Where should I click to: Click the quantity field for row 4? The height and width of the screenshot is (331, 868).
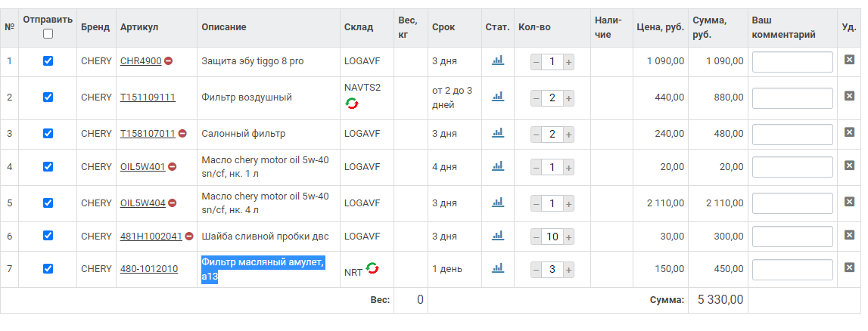point(552,167)
